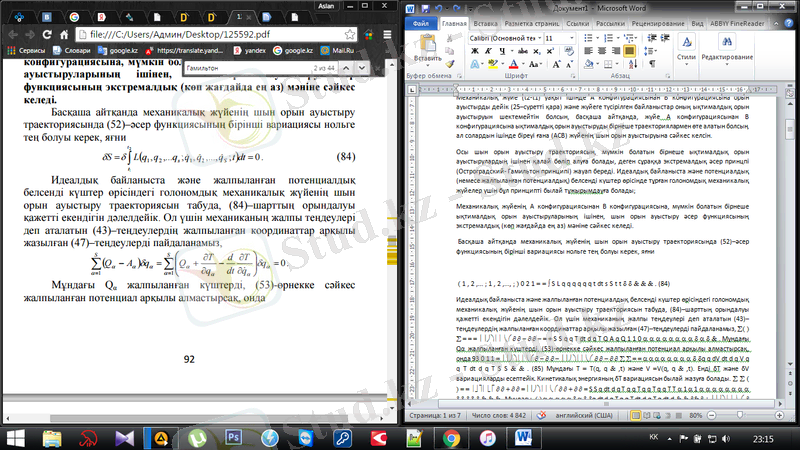Open the Файл menu tab

click(419, 22)
